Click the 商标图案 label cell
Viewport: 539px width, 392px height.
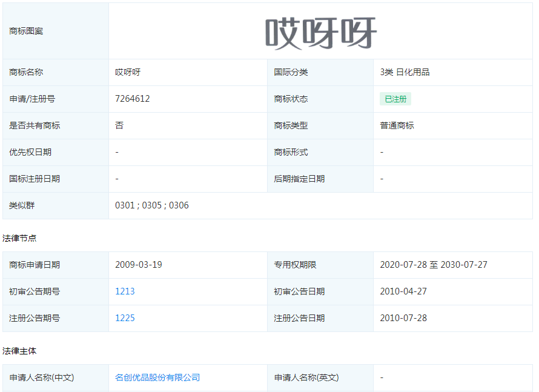(56, 31)
